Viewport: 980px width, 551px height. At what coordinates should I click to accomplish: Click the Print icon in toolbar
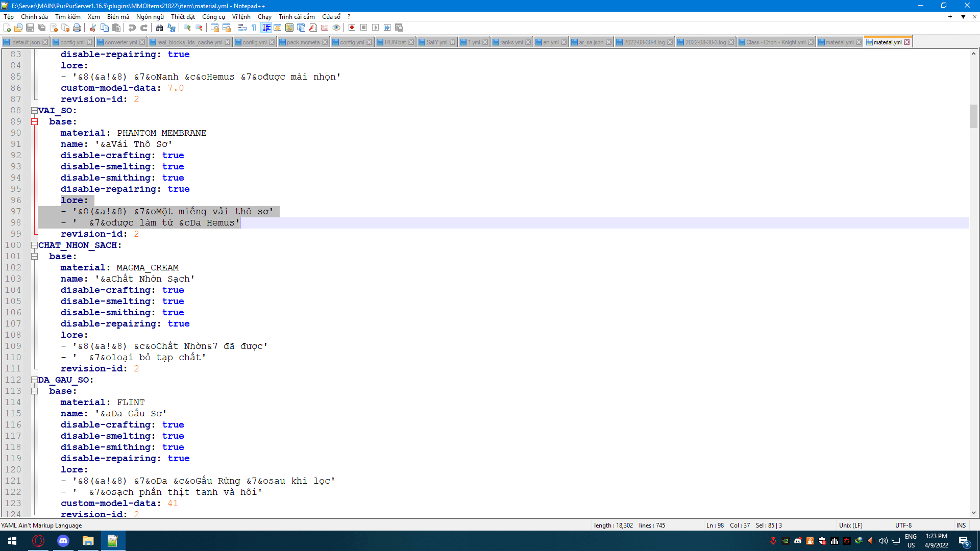77,28
